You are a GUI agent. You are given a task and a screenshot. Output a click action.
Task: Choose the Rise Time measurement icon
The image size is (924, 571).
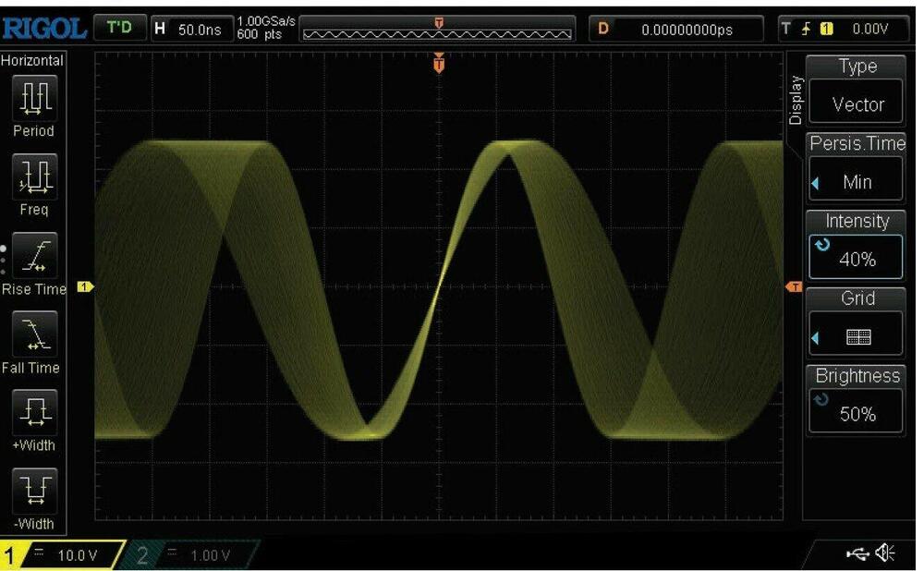[x=33, y=254]
